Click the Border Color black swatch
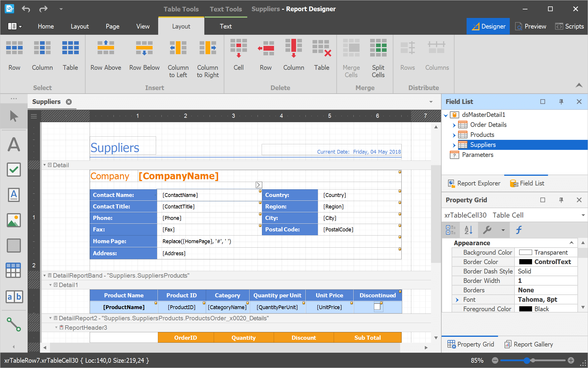588x368 pixels. click(525, 262)
